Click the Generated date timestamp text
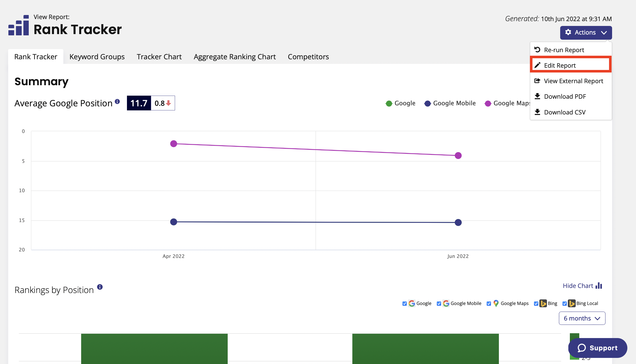 558,19
